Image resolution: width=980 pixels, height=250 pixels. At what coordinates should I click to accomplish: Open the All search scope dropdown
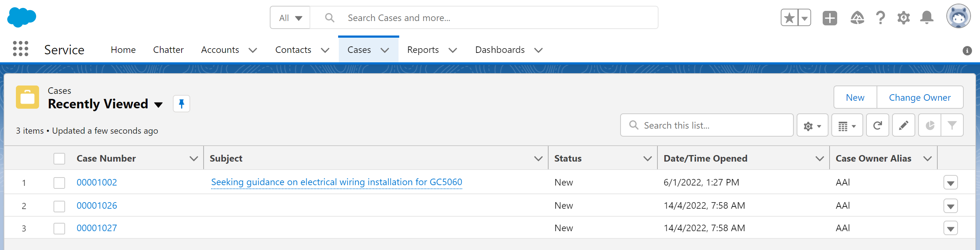pyautogui.click(x=290, y=17)
